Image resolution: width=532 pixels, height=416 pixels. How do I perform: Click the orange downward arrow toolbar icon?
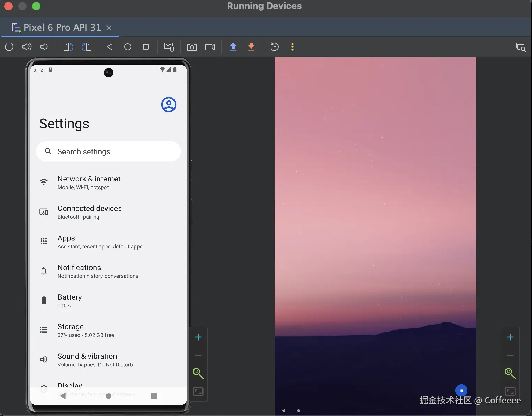click(x=251, y=47)
